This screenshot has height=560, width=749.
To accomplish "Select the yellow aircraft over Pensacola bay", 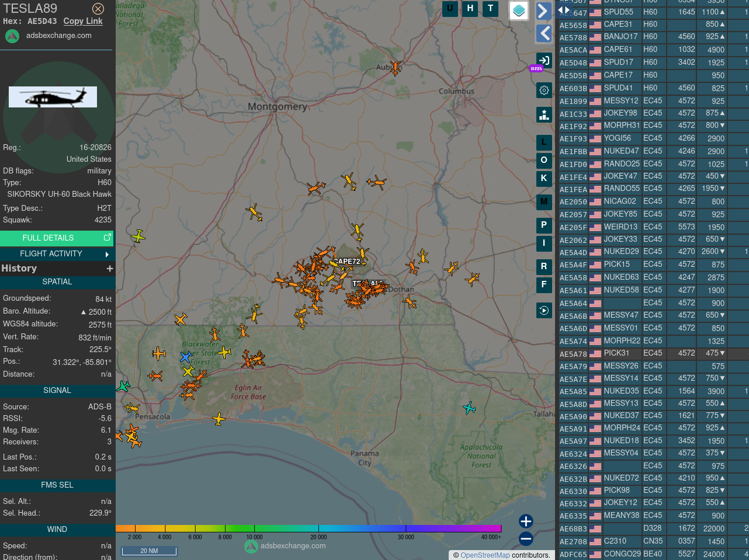I will point(219,418).
